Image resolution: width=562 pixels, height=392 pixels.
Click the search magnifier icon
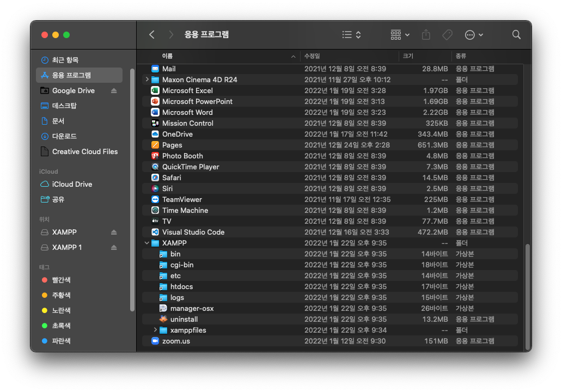[516, 35]
